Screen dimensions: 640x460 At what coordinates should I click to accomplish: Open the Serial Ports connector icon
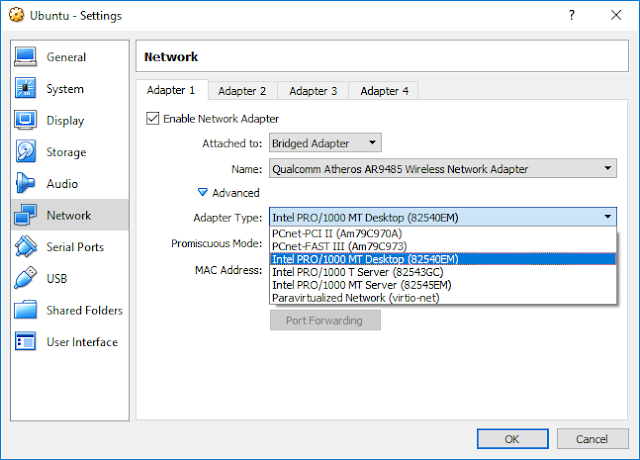click(25, 247)
